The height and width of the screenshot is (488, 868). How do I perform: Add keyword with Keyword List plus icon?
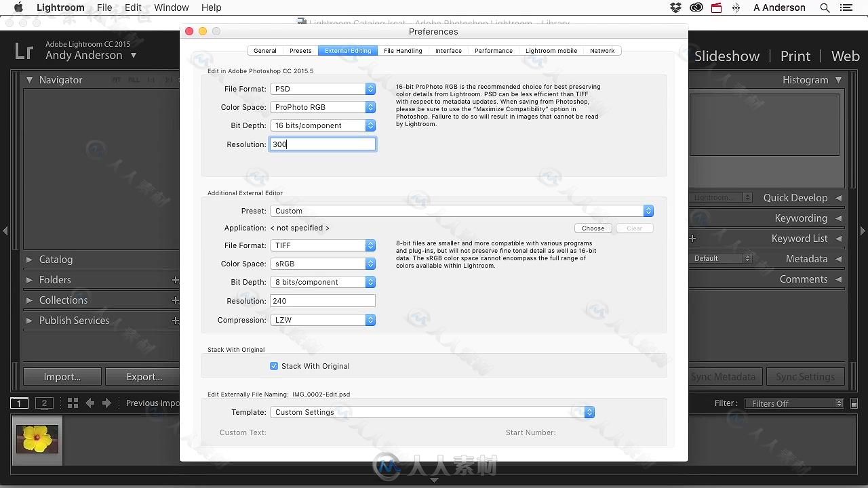click(x=692, y=239)
